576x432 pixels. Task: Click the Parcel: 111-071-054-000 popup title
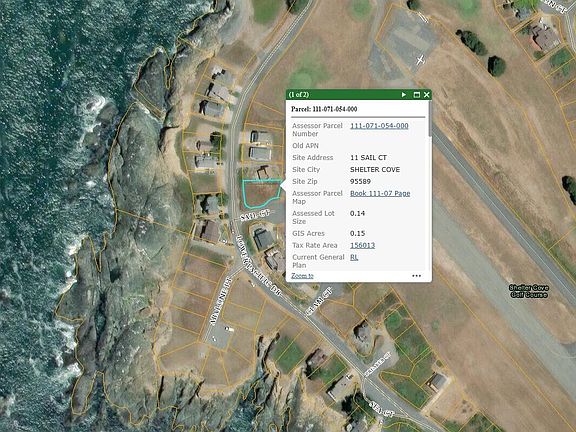[324, 109]
